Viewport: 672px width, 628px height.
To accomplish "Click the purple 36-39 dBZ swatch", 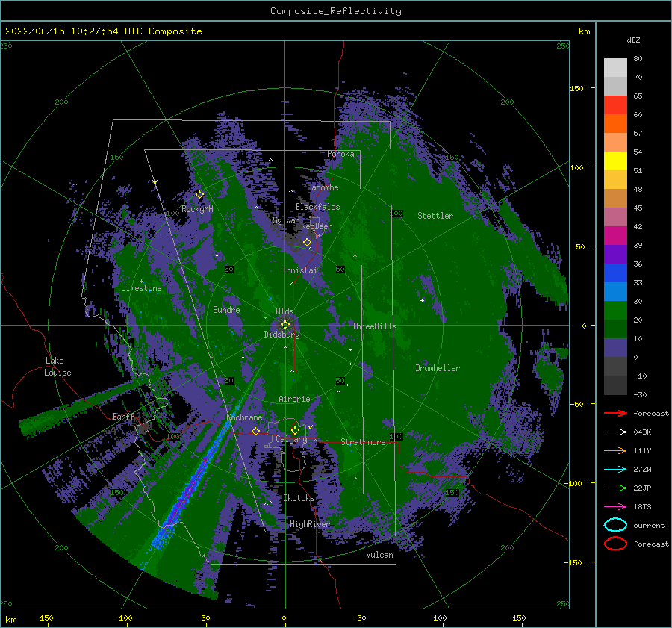I will pos(615,255).
